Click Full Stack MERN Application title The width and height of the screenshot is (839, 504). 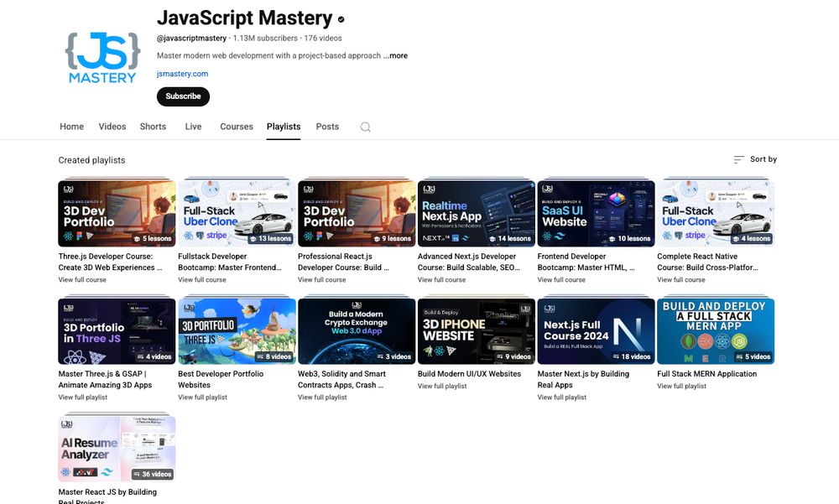707,374
